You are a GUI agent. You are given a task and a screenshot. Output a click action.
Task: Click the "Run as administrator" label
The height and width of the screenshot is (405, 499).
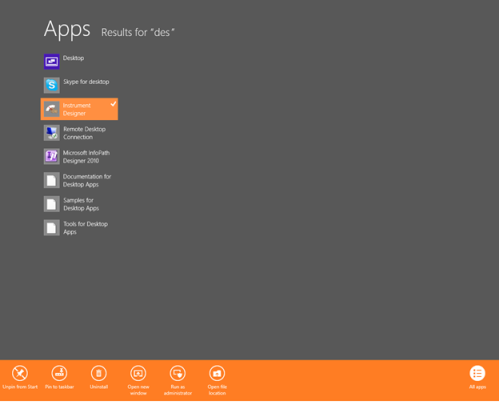pyautogui.click(x=178, y=390)
